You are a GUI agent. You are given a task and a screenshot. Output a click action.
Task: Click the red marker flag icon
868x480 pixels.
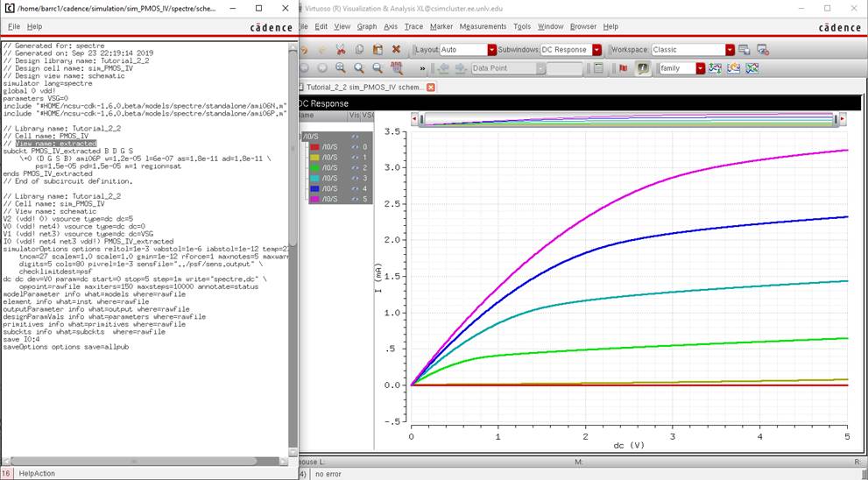pyautogui.click(x=624, y=67)
